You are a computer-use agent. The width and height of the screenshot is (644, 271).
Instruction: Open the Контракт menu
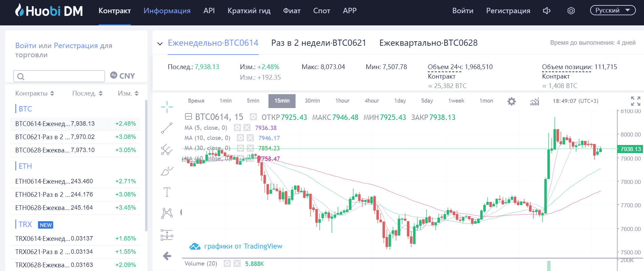click(115, 11)
